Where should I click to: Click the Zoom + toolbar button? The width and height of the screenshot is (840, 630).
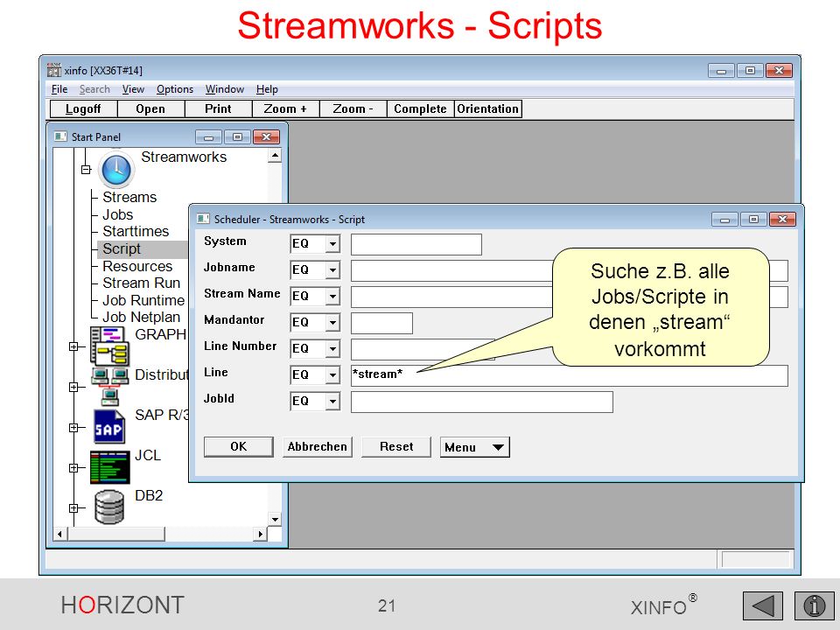[285, 108]
